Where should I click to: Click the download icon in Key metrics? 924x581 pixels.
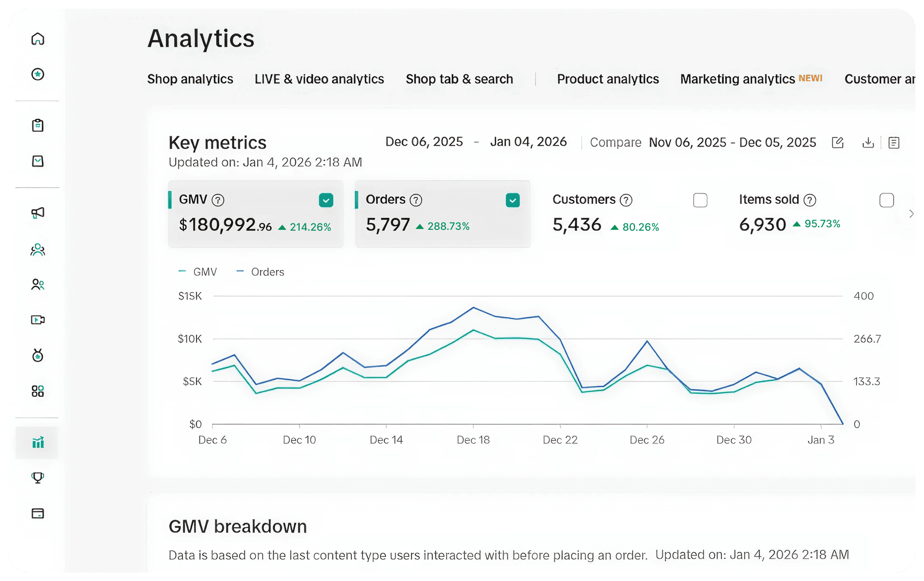(x=868, y=143)
